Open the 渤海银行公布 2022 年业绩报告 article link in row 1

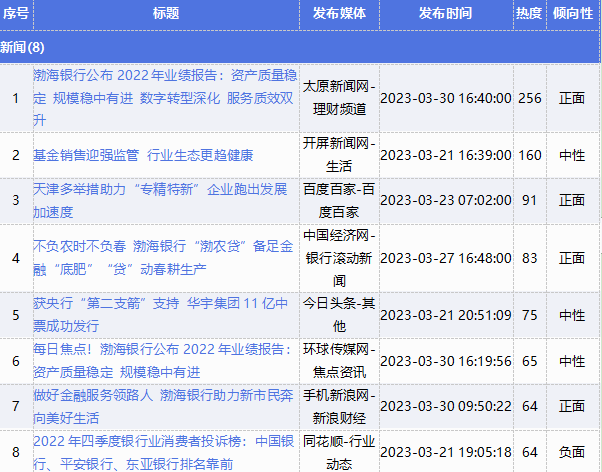click(x=165, y=98)
